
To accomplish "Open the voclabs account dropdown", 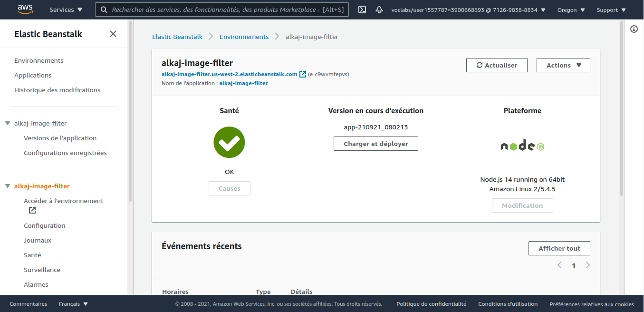I will pos(468,10).
